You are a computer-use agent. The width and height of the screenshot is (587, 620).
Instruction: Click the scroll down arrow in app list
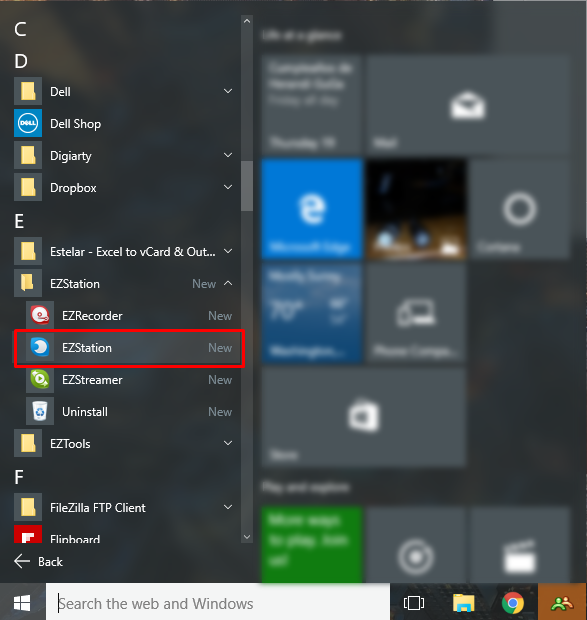click(x=247, y=537)
